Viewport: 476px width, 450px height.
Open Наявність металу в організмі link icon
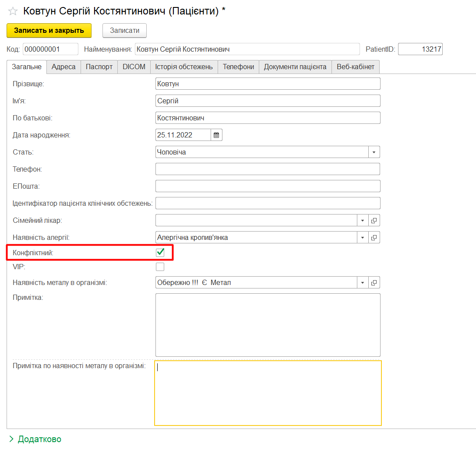tap(374, 283)
